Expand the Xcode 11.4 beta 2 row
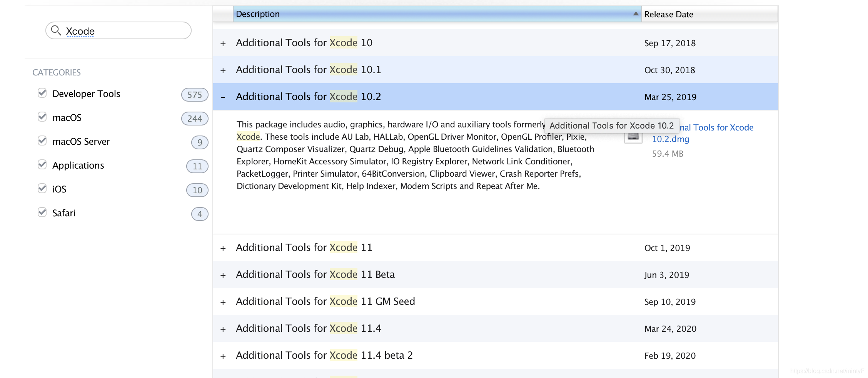Viewport: 868px width, 378px height. point(223,356)
